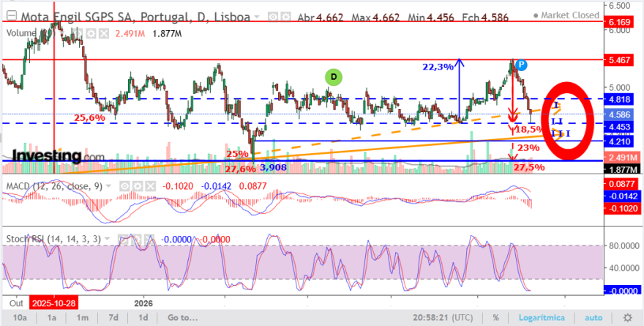Toggle Volume indicator visibility eye
The width and height of the screenshot is (644, 326).
click(x=79, y=33)
